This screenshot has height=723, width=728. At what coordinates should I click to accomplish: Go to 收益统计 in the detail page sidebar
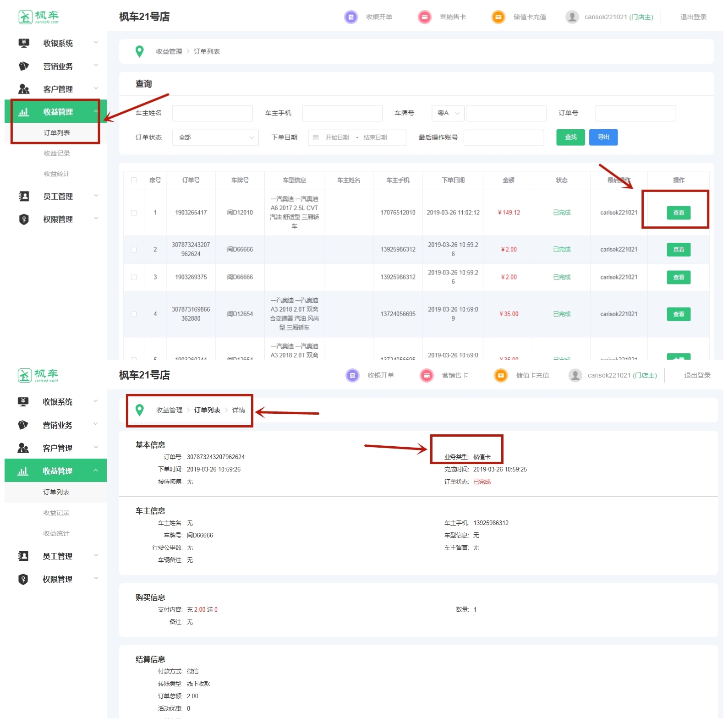56,533
